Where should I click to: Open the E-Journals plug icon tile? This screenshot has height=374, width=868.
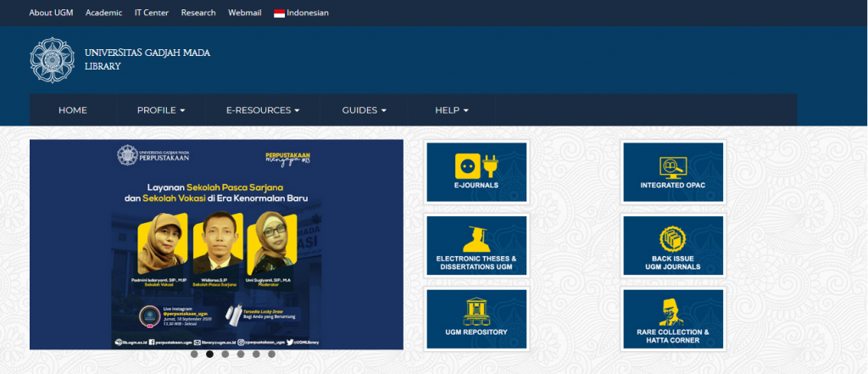(476, 172)
